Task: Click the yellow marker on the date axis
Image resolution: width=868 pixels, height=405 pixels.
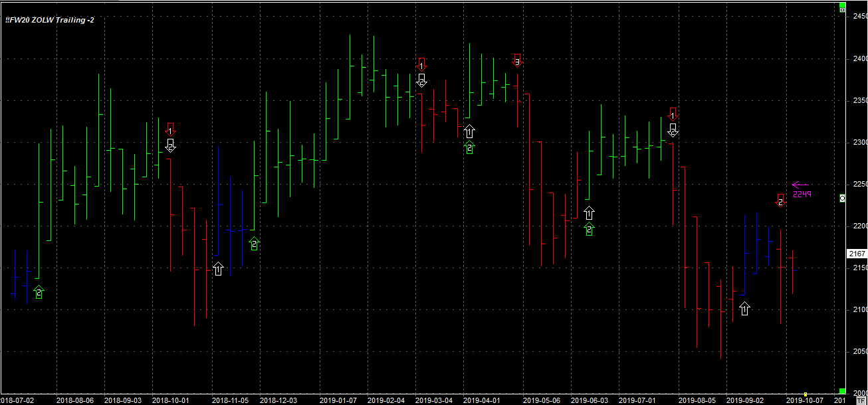Action: pyautogui.click(x=805, y=394)
